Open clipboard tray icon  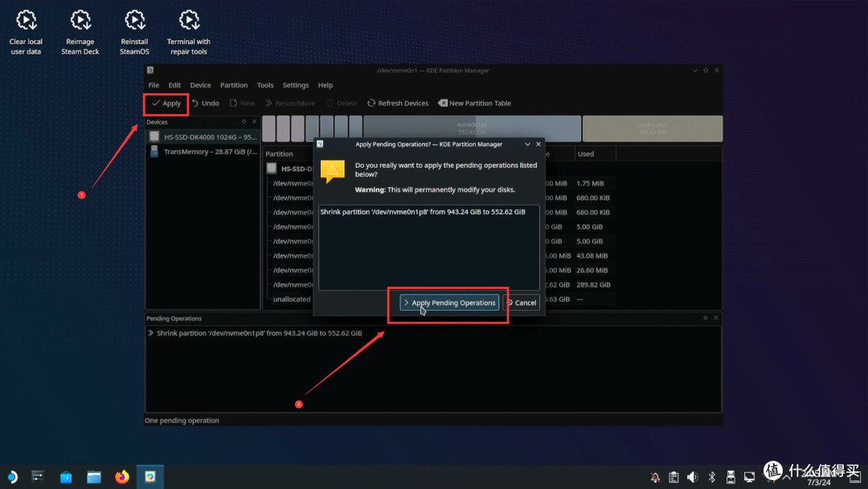click(674, 478)
